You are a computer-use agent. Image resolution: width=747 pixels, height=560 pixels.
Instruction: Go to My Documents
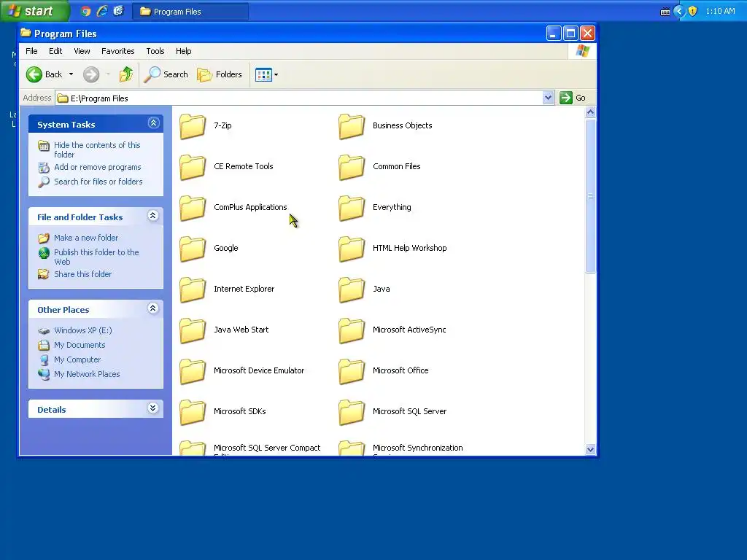(x=80, y=345)
